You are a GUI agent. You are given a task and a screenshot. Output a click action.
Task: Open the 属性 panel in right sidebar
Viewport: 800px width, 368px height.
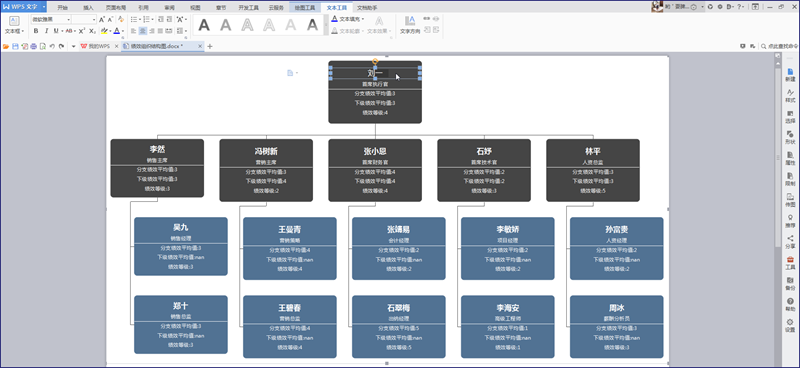pyautogui.click(x=790, y=159)
